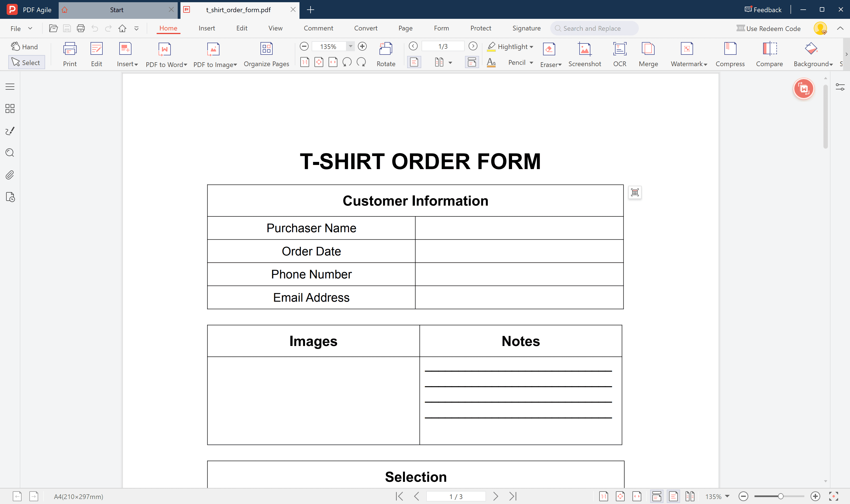This screenshot has width=850, height=504.
Task: Click the Use Redeem Code link
Action: pos(769,29)
